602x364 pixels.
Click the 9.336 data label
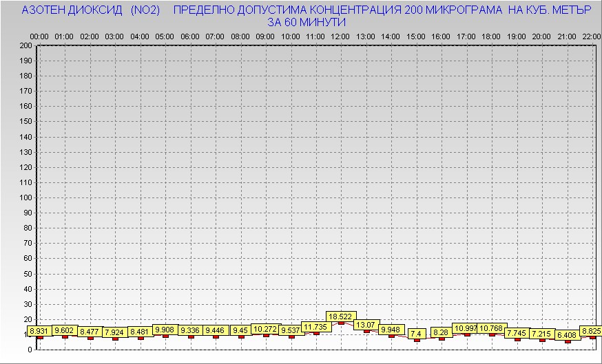190,330
